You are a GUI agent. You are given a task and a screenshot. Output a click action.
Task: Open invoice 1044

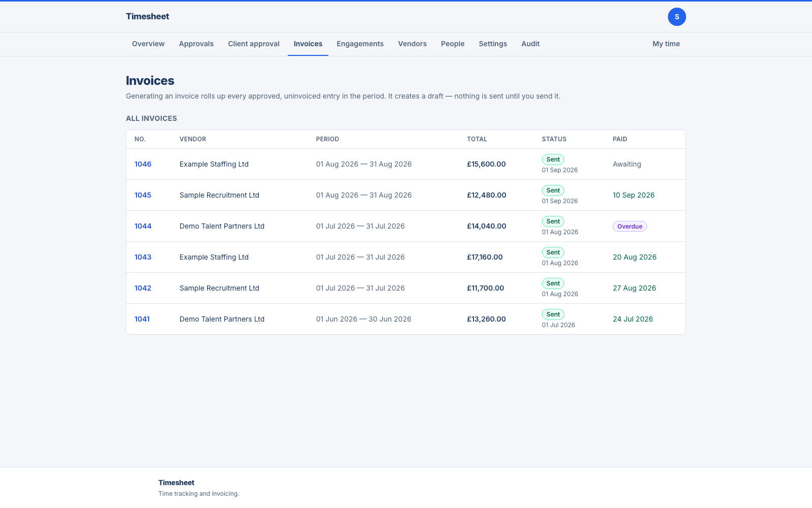tap(143, 226)
